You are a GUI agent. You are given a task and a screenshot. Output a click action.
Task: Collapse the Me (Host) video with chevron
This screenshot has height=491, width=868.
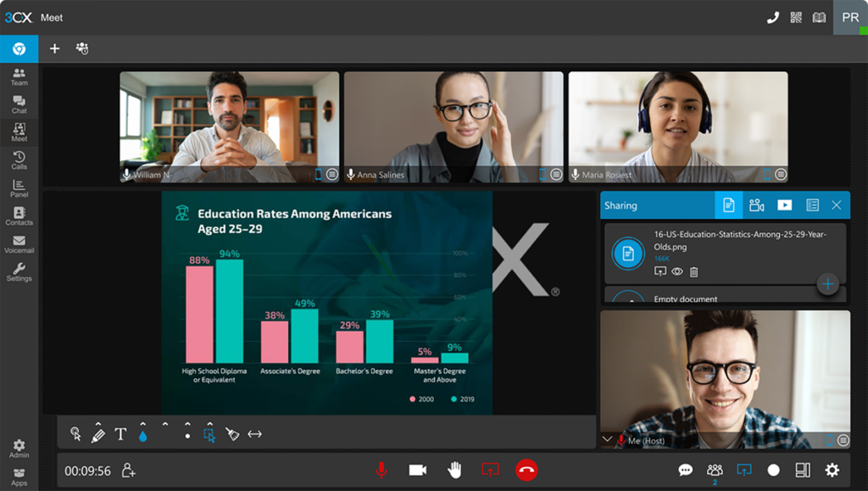[x=606, y=439]
